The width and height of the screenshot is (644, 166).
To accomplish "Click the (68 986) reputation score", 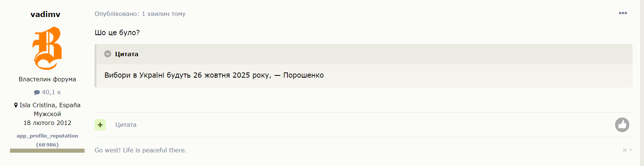I will [x=47, y=145].
